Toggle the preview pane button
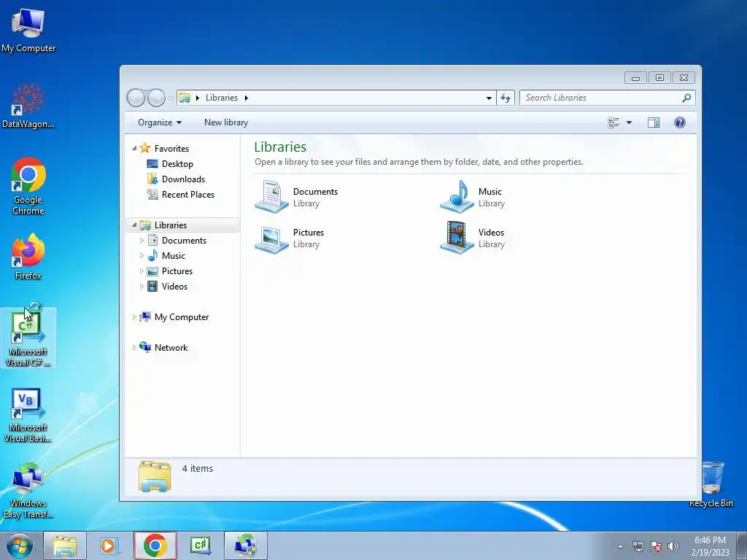Screen dimensions: 747x560 tap(654, 122)
